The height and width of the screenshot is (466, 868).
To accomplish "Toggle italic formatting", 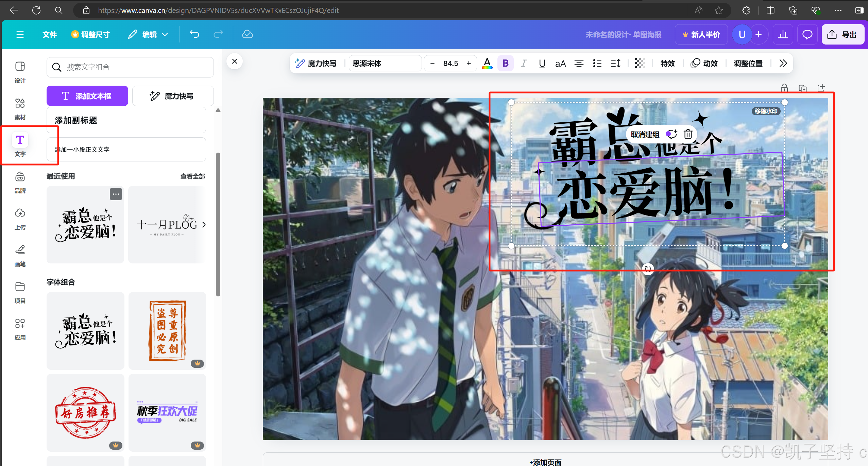I will pos(524,64).
